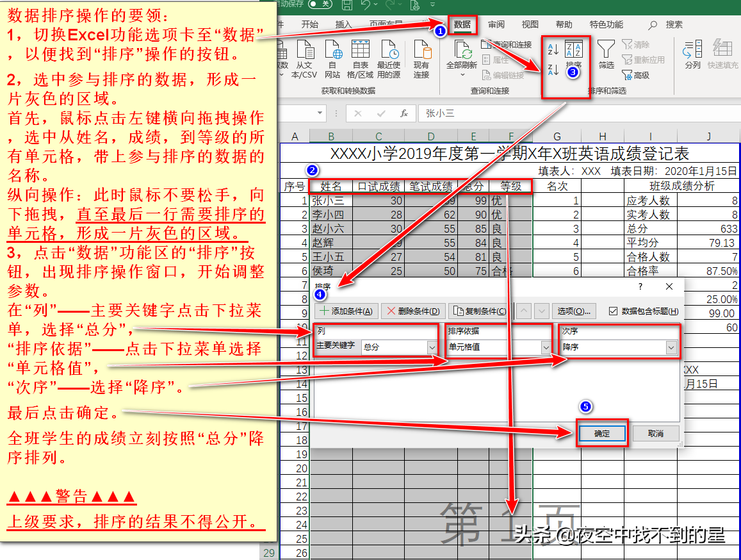Switch to the 插入 ribbon tab
The height and width of the screenshot is (560, 741).
(x=343, y=24)
